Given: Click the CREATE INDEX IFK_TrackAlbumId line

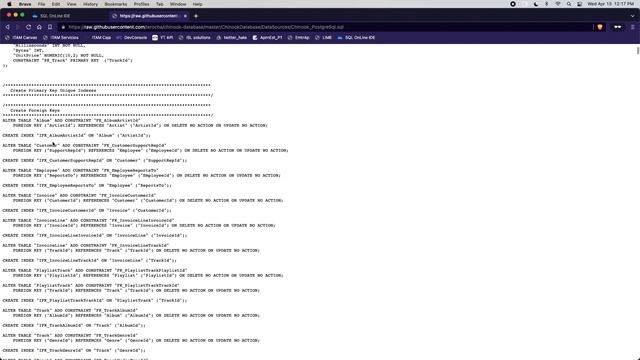Looking at the screenshot, I should [74, 326].
